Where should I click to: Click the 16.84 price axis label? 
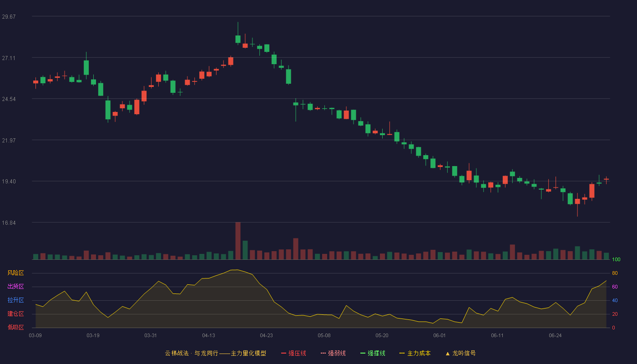coord(9,222)
